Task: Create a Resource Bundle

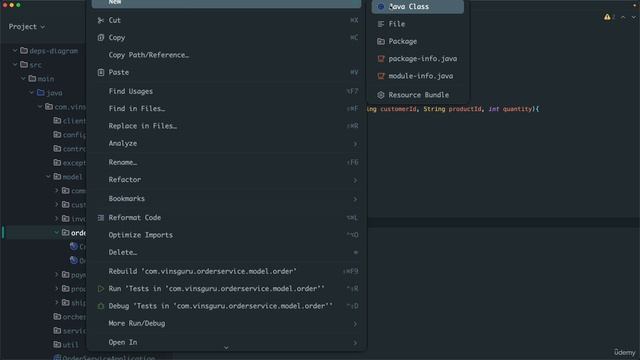Action: click(418, 95)
